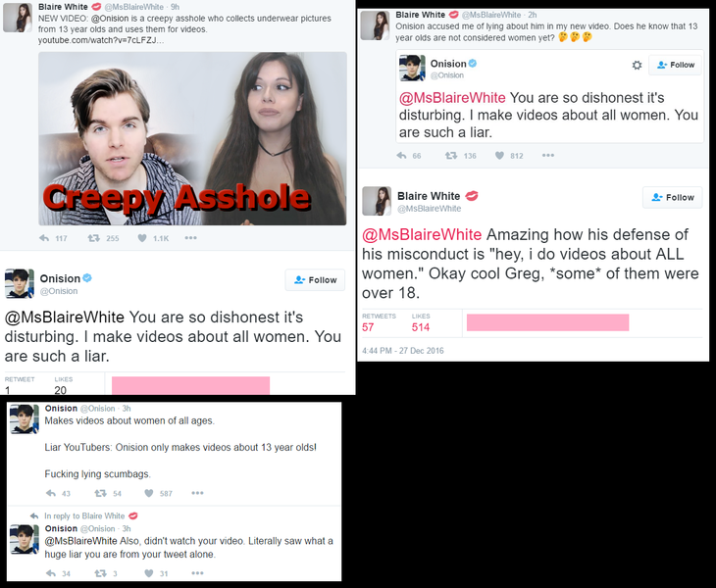
Task: Follow Onision in the quoted tweet box
Action: [676, 65]
